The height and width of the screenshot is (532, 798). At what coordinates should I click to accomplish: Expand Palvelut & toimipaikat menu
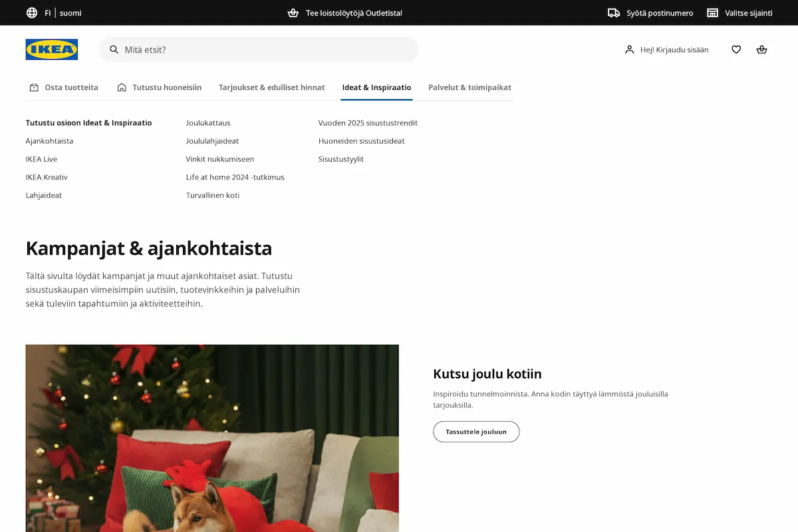click(469, 87)
